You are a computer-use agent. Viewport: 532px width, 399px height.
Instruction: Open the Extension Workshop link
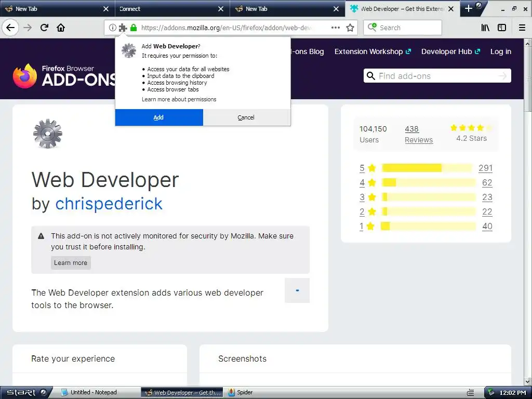point(373,51)
